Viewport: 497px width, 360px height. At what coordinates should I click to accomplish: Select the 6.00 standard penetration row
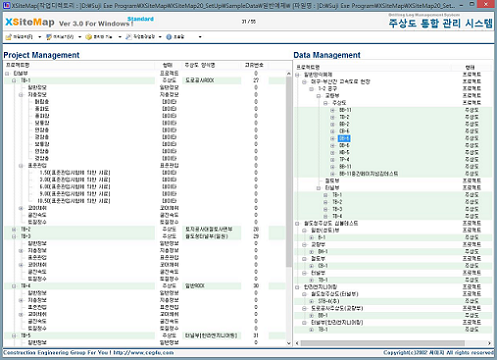pos(75,187)
